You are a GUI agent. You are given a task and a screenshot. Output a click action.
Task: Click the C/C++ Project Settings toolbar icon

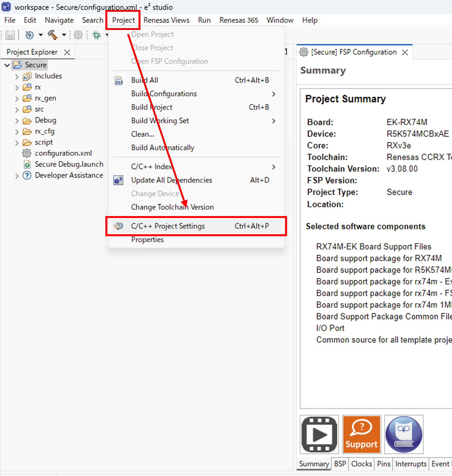(29, 35)
